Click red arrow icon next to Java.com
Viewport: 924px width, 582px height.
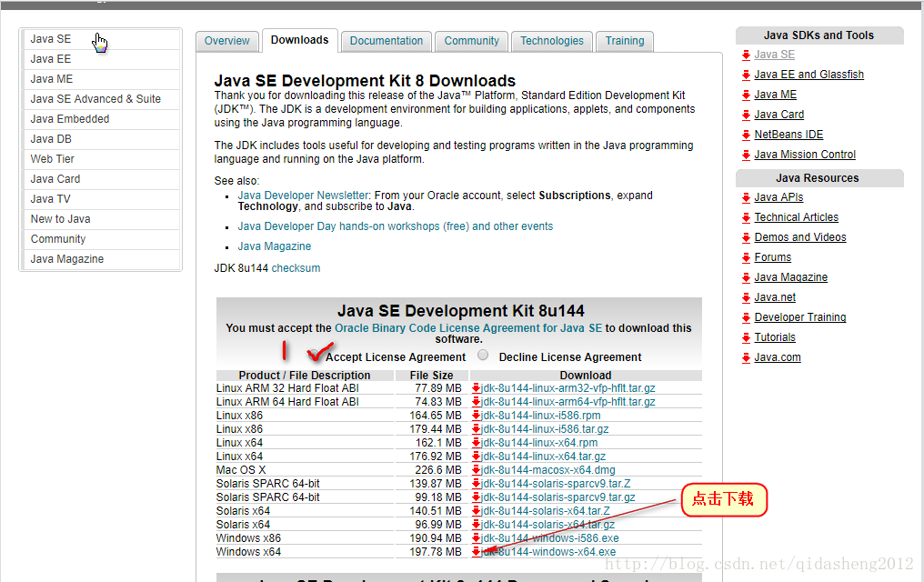tap(746, 357)
